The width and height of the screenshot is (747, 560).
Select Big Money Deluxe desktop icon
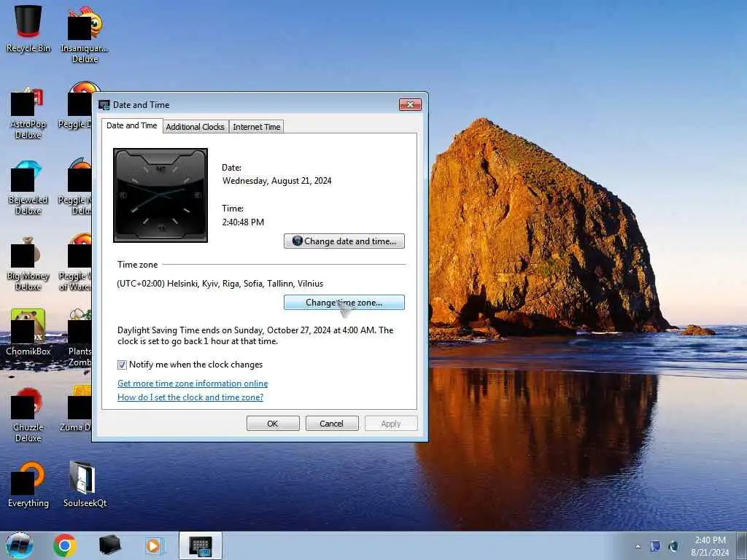(x=28, y=264)
